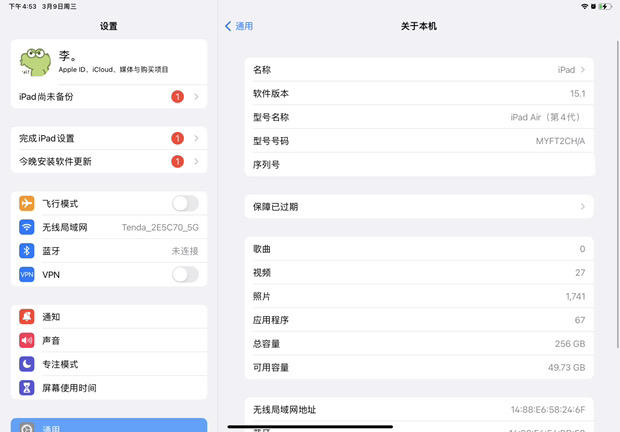
Task: Open 专注模式 settings row
Action: 109,364
